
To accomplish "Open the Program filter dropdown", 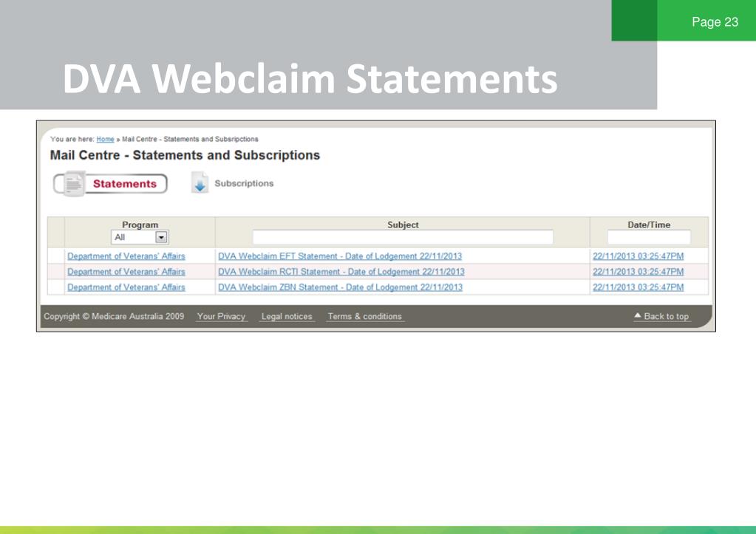I will click(x=140, y=237).
